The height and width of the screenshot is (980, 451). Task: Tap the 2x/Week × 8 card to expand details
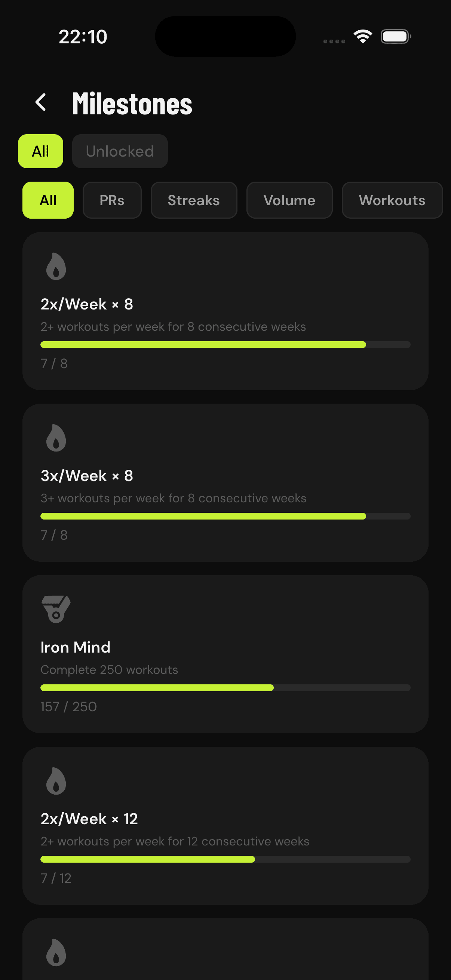coord(225,312)
